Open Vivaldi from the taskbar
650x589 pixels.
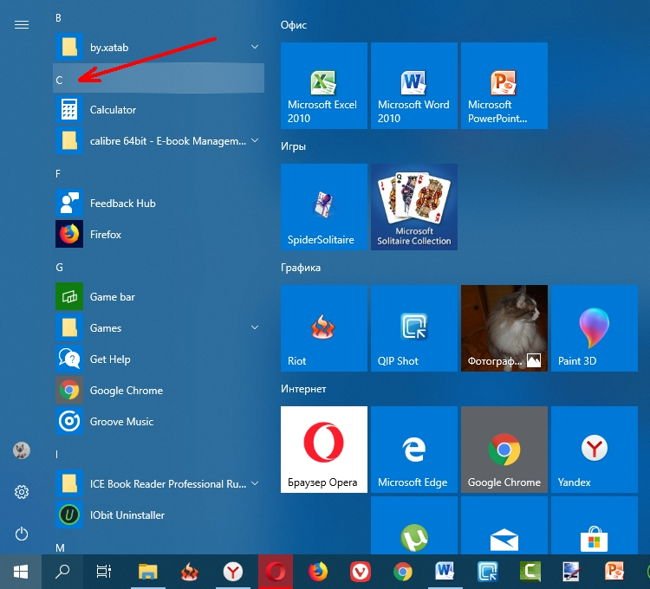tap(360, 572)
